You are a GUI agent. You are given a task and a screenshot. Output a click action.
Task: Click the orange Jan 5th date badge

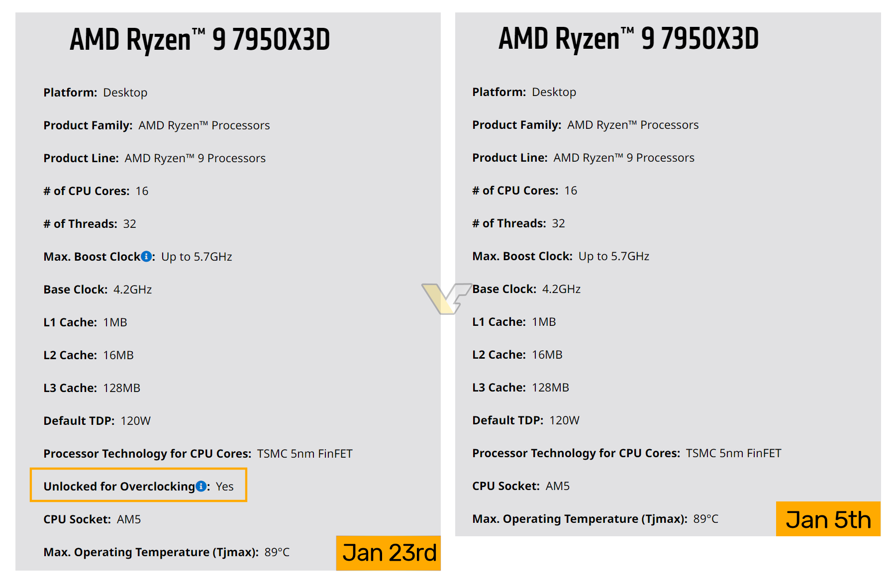[x=828, y=519]
